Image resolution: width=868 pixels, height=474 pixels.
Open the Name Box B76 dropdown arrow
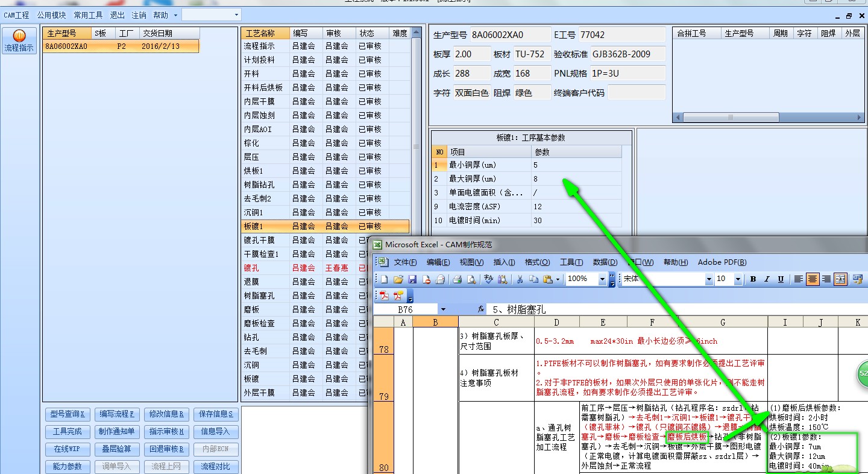click(x=443, y=309)
